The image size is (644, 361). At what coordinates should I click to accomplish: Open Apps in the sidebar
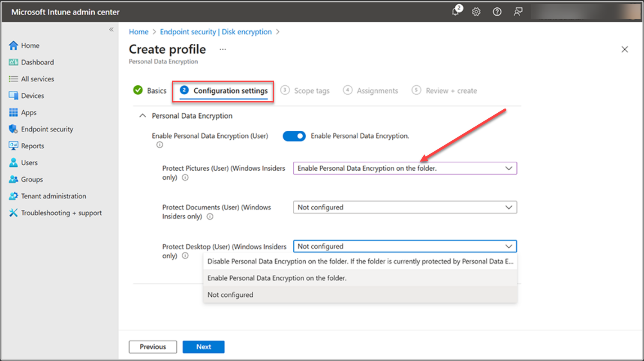tap(29, 112)
